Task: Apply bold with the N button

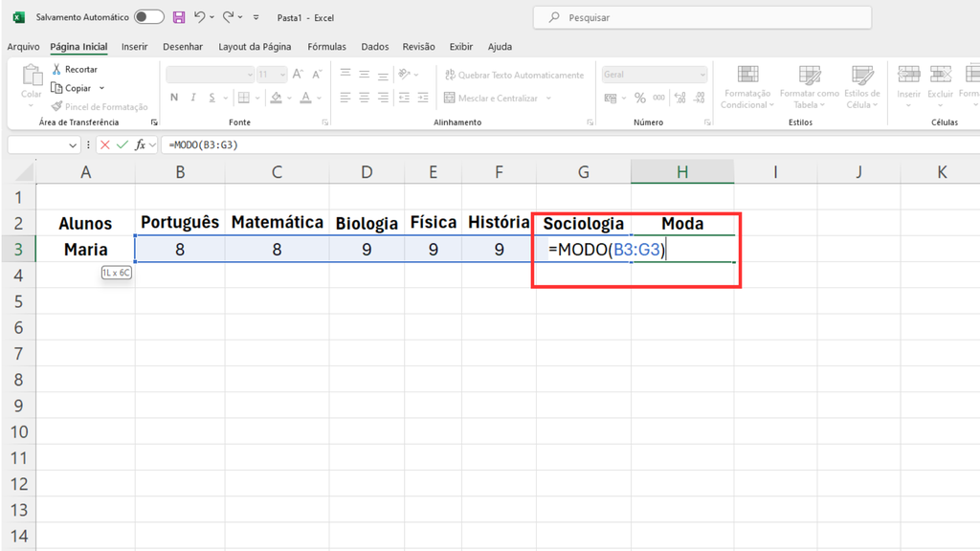Action: coord(173,98)
